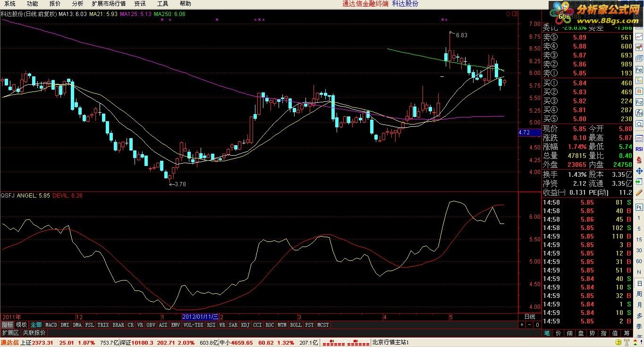Open the 帮助 menu
This screenshot has width=644, height=347.
(185, 4)
